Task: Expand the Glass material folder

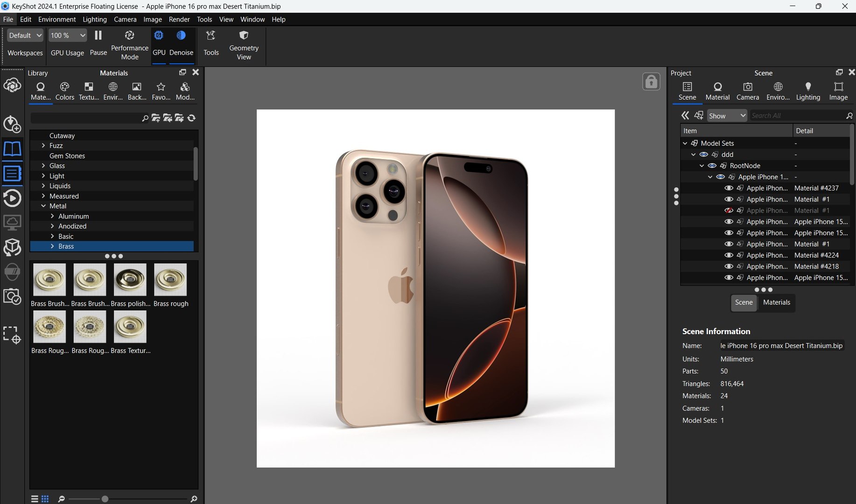Action: (43, 166)
